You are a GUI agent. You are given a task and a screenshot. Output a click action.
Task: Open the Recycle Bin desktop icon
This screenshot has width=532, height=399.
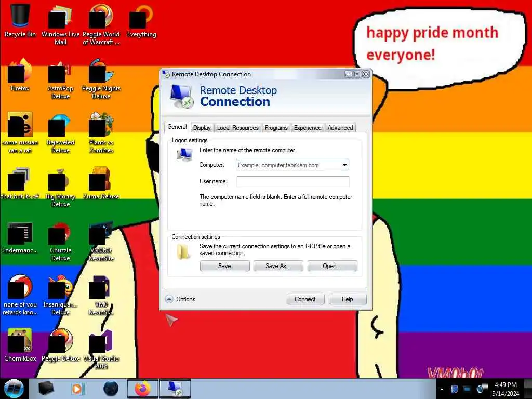[20, 21]
